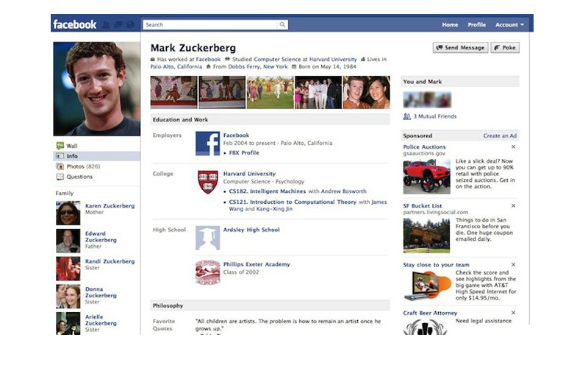Click Computer Science link in bio
This screenshot has height=368, width=588.
click(277, 60)
